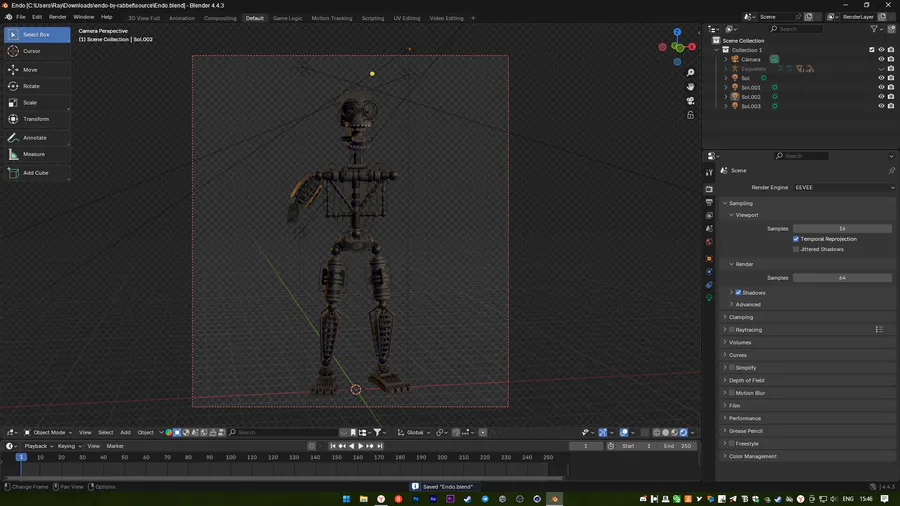Play the animation forward
The image size is (900, 506).
(360, 446)
